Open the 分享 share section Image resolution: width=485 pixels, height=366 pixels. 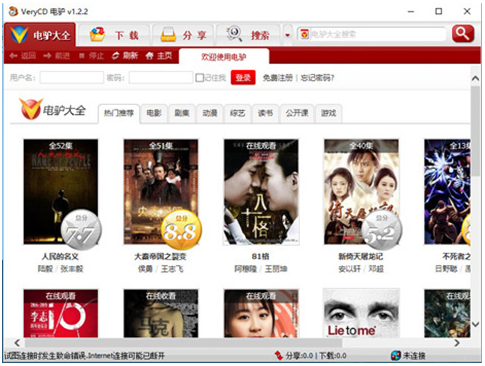tap(183, 35)
